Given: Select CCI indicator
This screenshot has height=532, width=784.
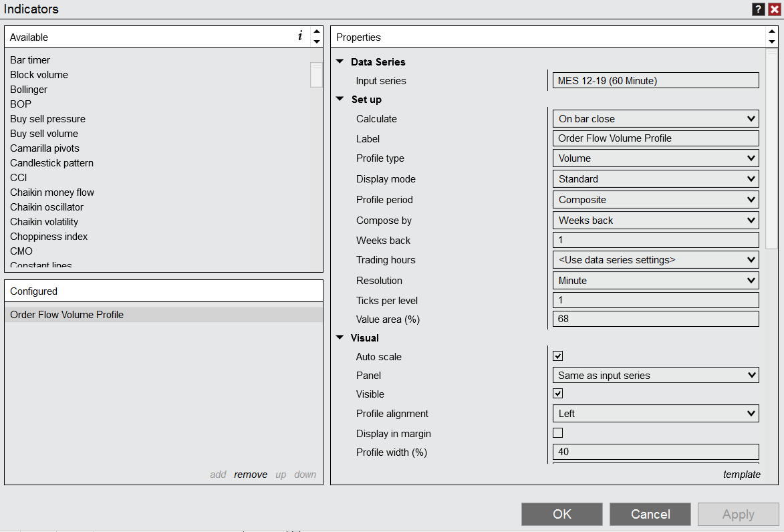Looking at the screenshot, I should pyautogui.click(x=19, y=178).
